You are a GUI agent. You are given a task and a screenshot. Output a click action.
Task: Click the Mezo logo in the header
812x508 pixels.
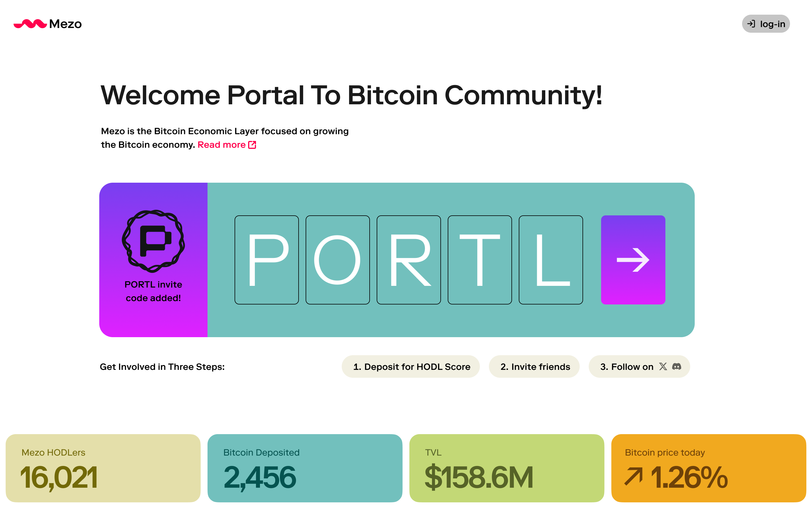click(47, 24)
